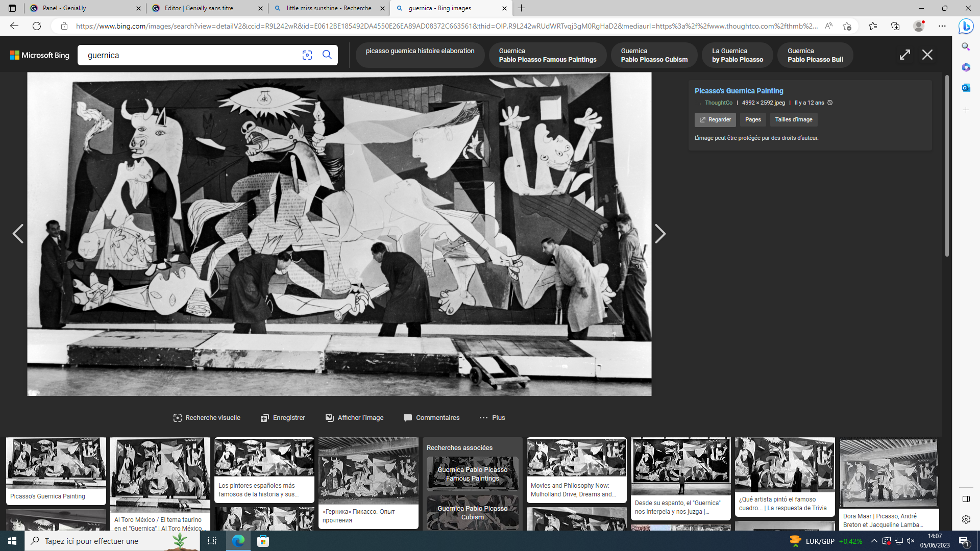
Task: Open Collections in the browser toolbar
Action: tap(895, 26)
